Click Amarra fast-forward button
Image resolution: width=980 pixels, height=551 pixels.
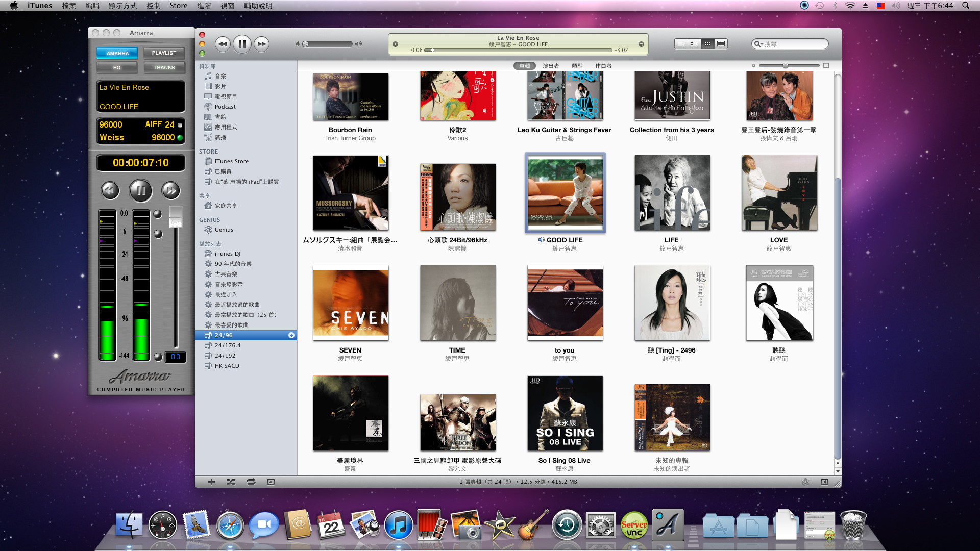(171, 191)
